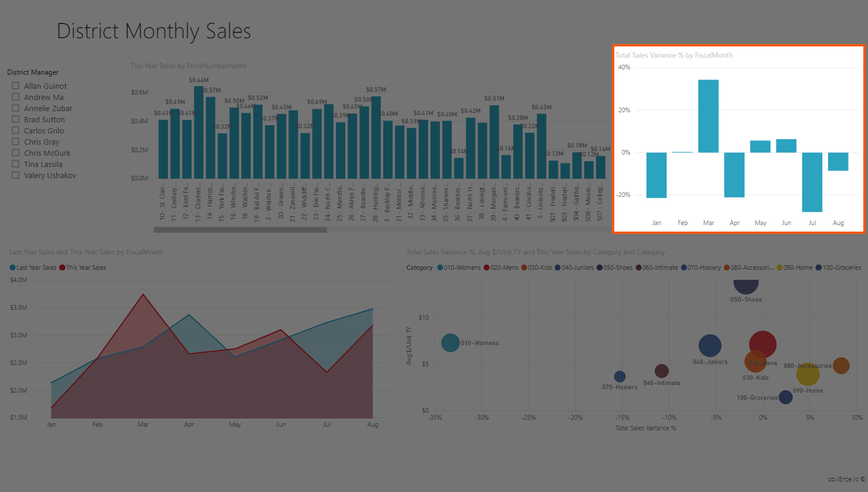The image size is (868, 492).
Task: Select the 040-Juniors bubble
Action: (x=710, y=346)
